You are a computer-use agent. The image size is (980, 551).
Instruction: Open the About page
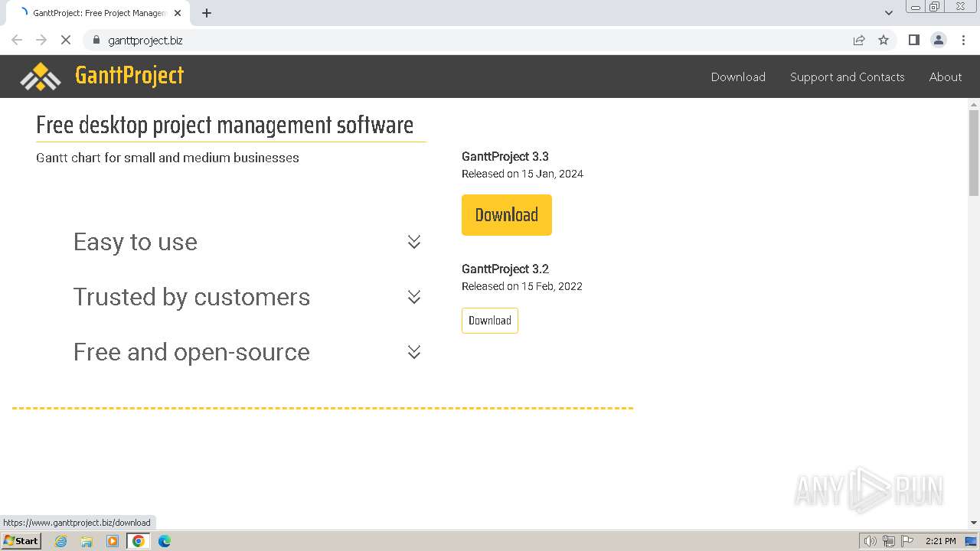946,77
